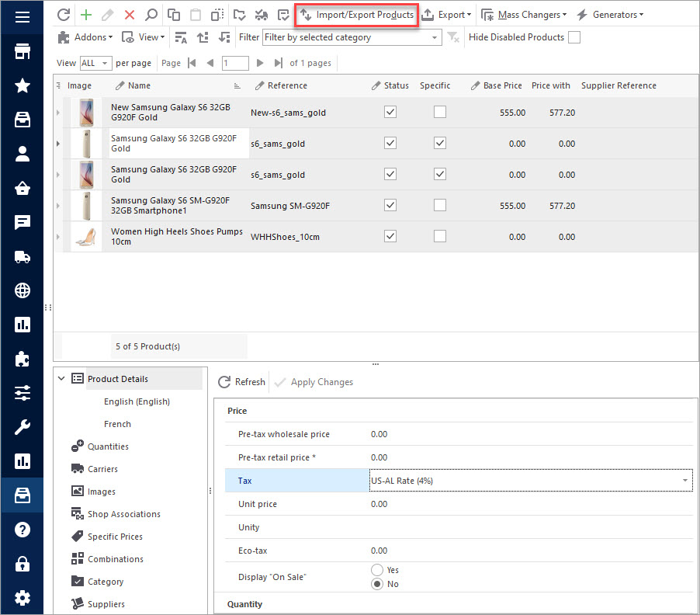Image resolution: width=700 pixels, height=615 pixels.
Task: Open the Filter by selected category dropdown
Action: (x=352, y=37)
